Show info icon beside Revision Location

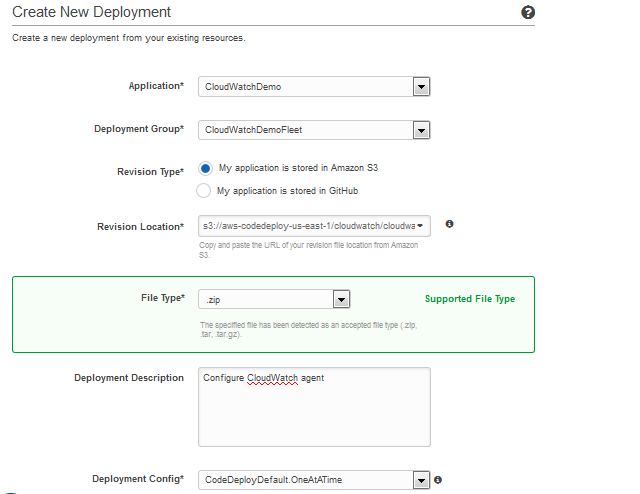(x=449, y=224)
